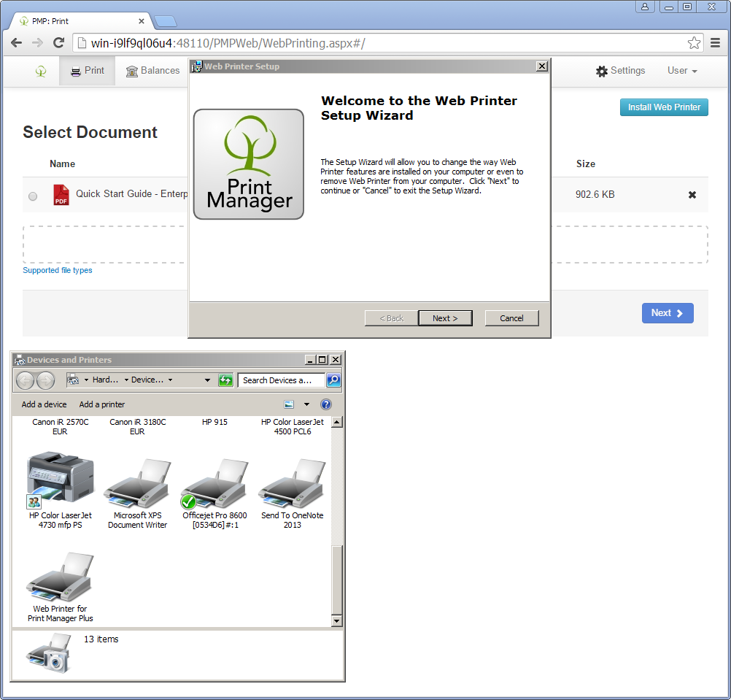Click Next in the setup wizard
731x700 pixels.
(x=445, y=318)
